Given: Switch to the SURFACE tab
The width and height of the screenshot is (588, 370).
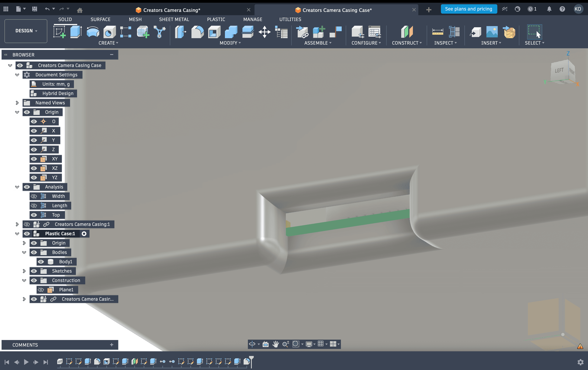Looking at the screenshot, I should tap(100, 19).
